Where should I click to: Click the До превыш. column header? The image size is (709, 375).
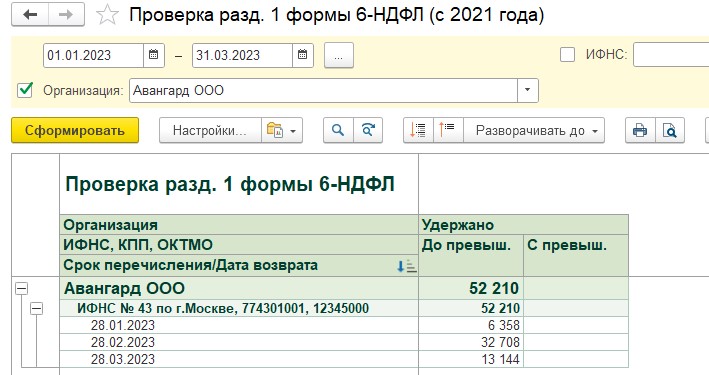click(x=471, y=255)
